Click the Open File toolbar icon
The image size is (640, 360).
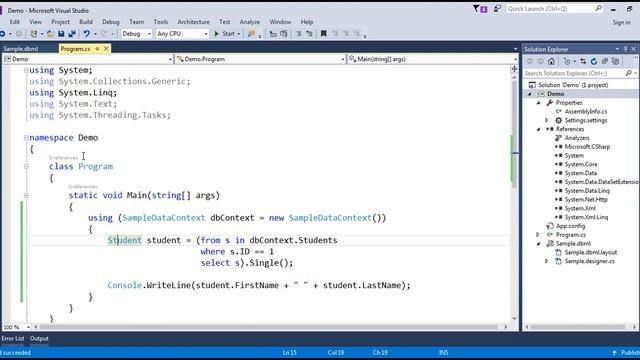[x=50, y=34]
